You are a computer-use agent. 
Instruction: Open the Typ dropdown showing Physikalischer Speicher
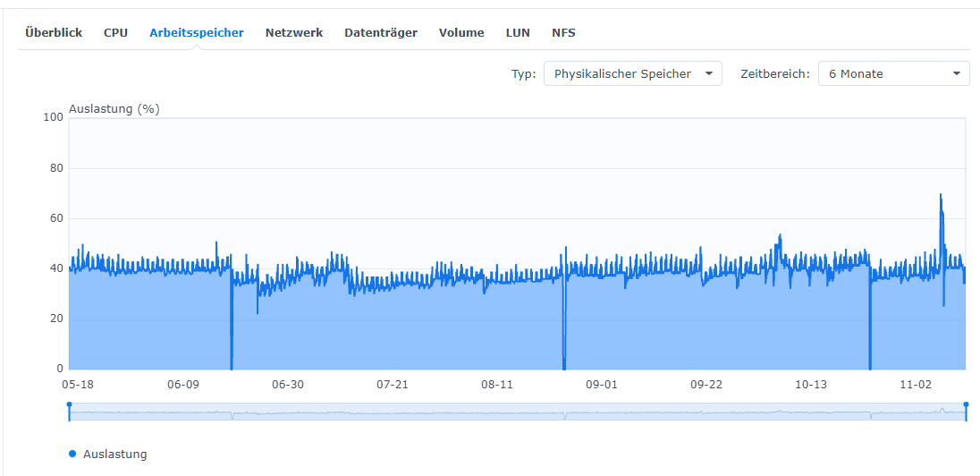632,73
